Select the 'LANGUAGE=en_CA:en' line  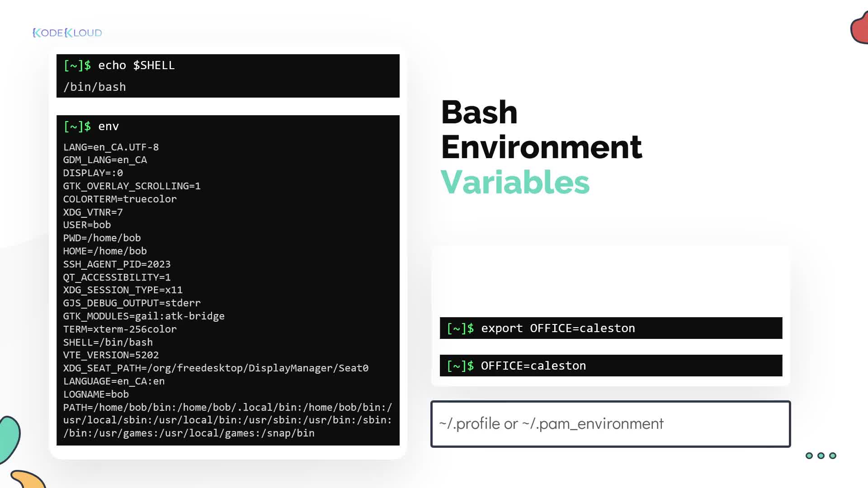coord(114,381)
